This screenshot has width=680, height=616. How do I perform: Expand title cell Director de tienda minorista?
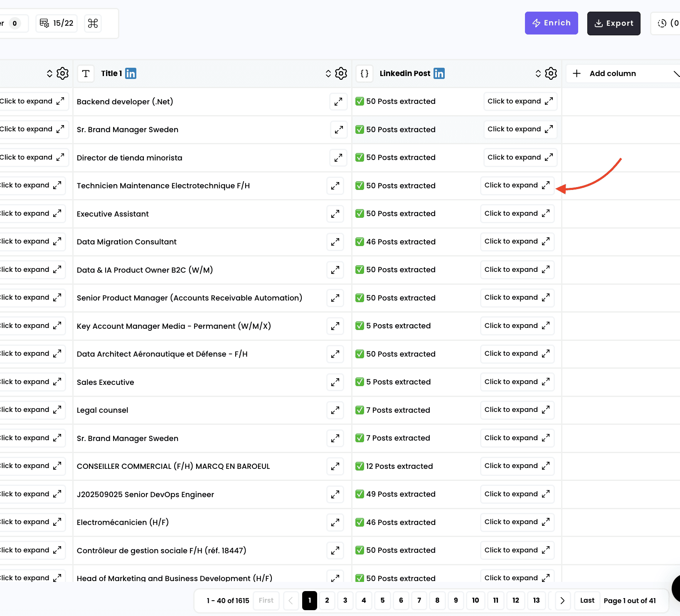tap(338, 158)
